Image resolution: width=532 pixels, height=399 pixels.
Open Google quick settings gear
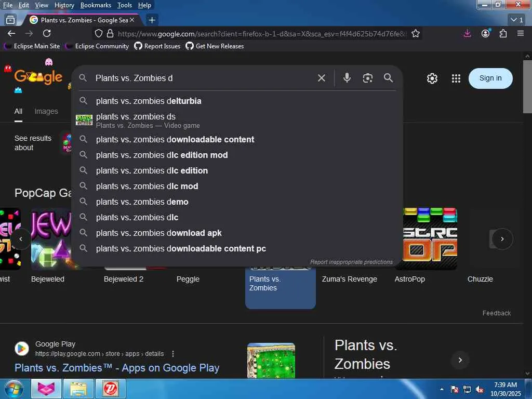(x=432, y=78)
